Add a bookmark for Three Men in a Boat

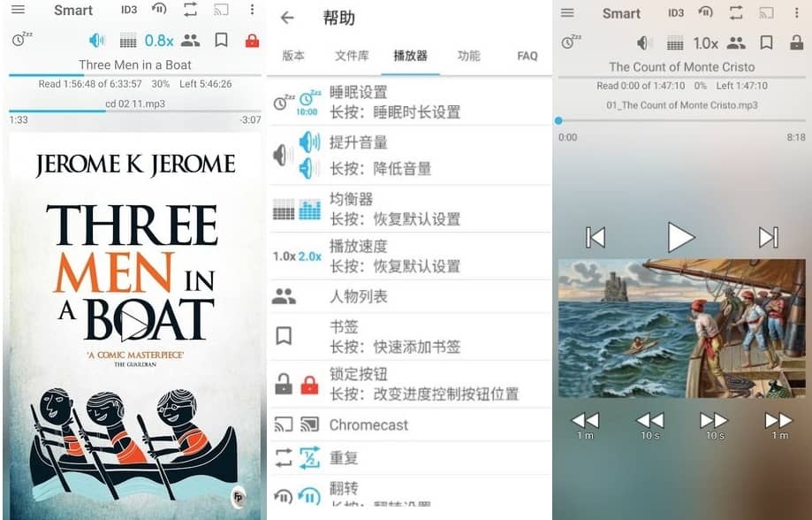(x=222, y=40)
